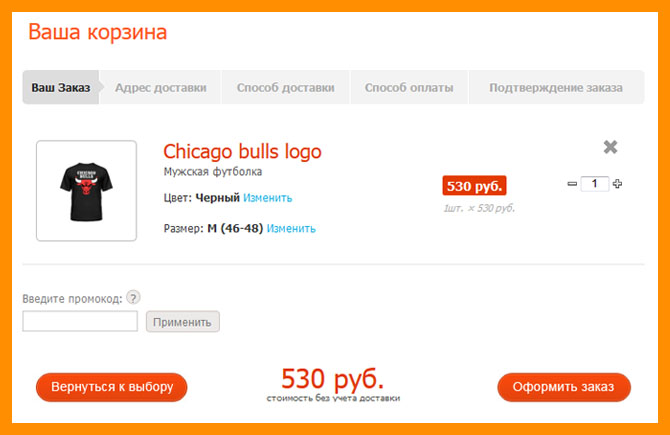
Task: Remove Chicago bulls logo item with X icon
Action: [610, 147]
